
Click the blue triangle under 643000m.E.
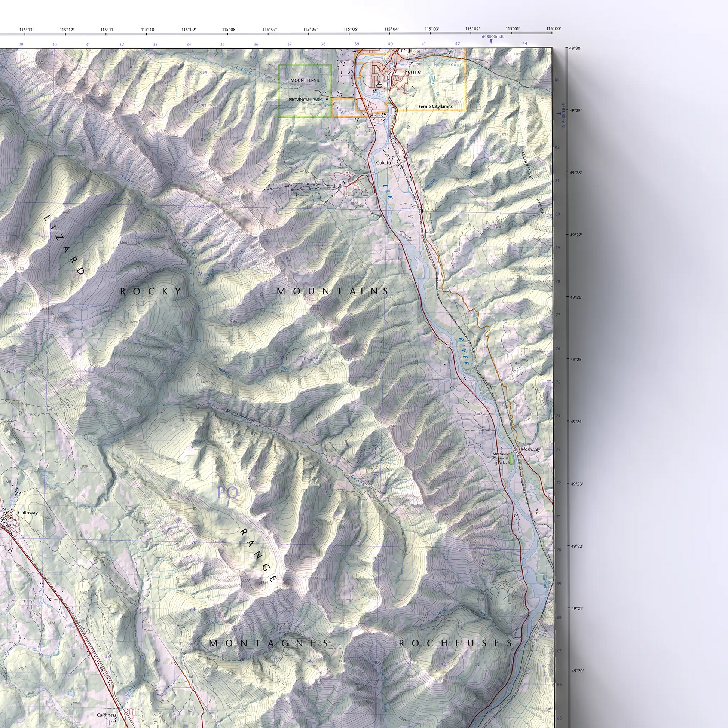pos(491,42)
